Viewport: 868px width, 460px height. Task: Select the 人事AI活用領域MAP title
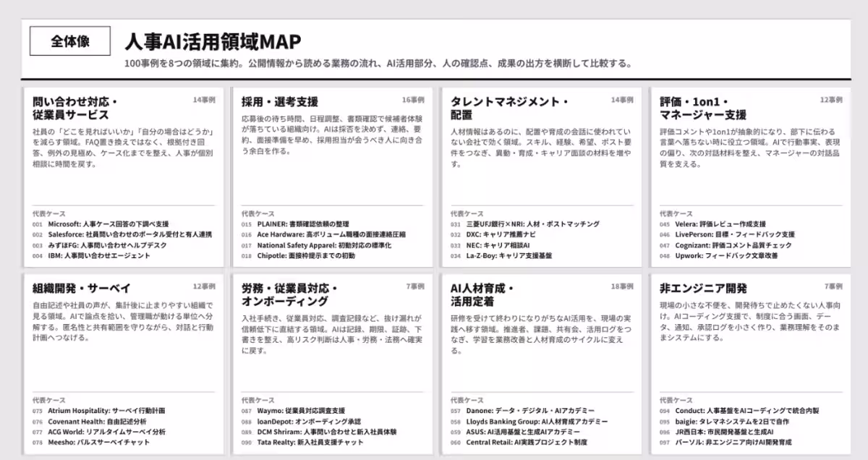[213, 41]
